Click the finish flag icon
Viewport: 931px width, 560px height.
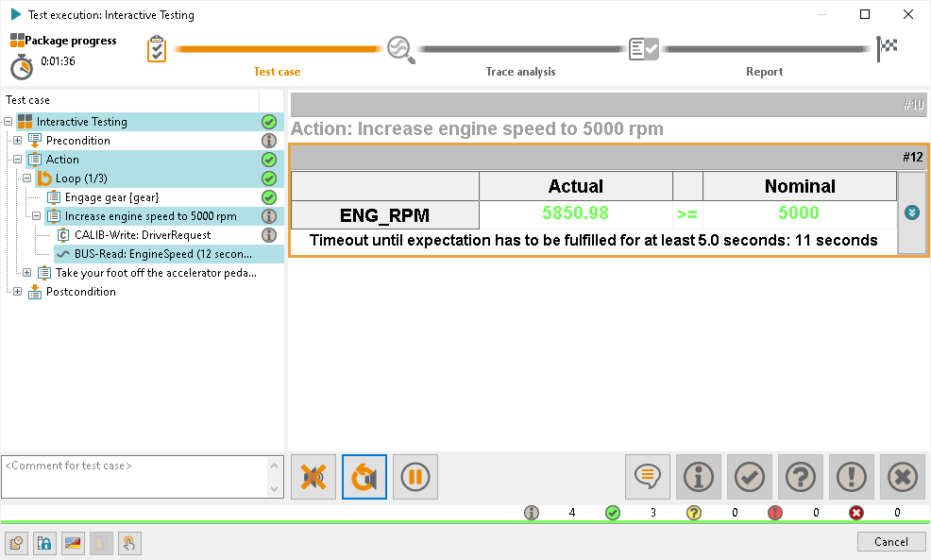click(887, 49)
